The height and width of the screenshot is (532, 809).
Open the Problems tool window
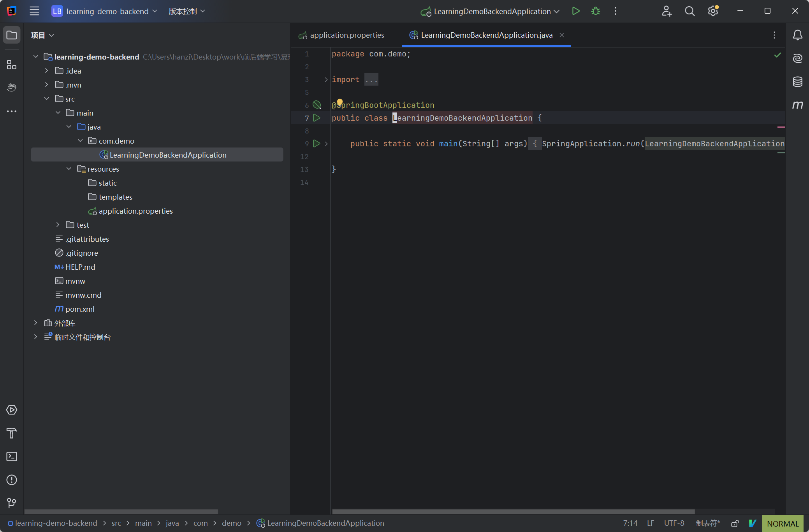(x=12, y=480)
